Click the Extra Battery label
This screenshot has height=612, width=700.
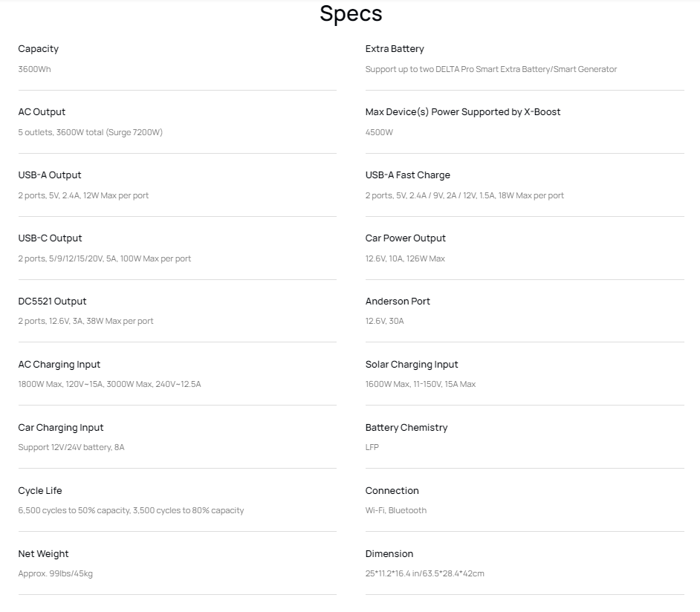(x=395, y=49)
